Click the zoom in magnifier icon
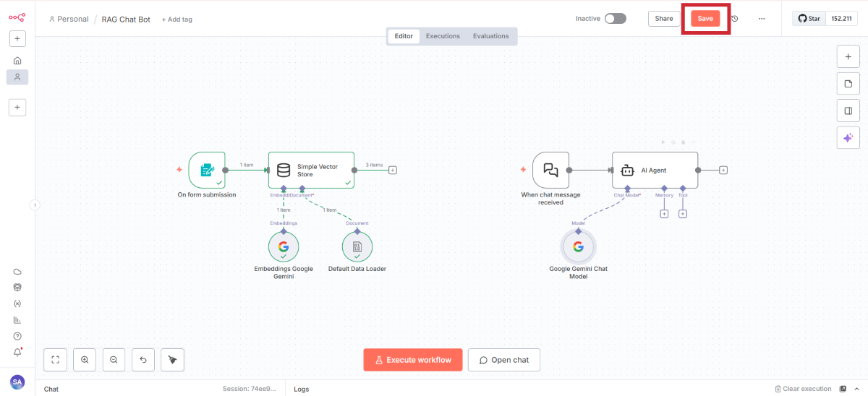 (x=85, y=359)
